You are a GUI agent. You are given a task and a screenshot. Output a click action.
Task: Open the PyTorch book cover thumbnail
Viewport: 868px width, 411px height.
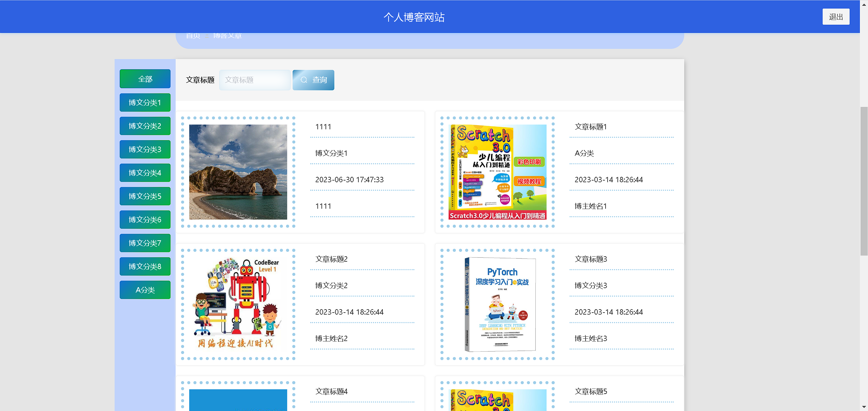coord(500,304)
